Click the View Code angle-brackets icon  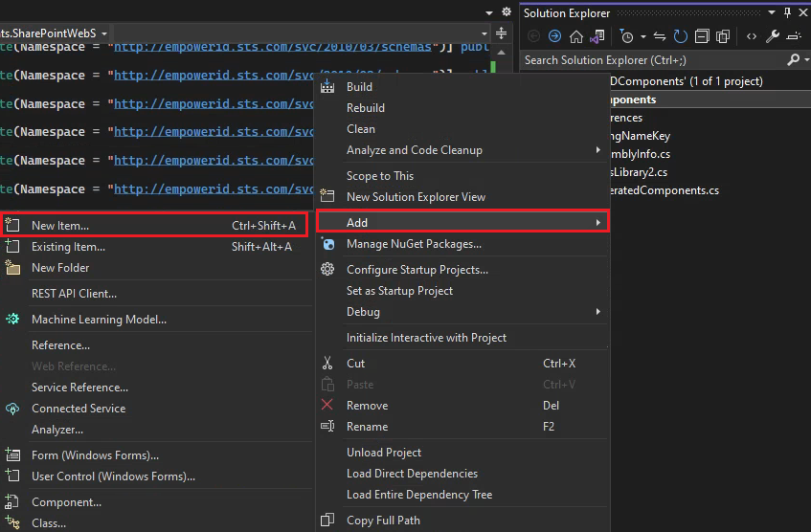coord(751,36)
